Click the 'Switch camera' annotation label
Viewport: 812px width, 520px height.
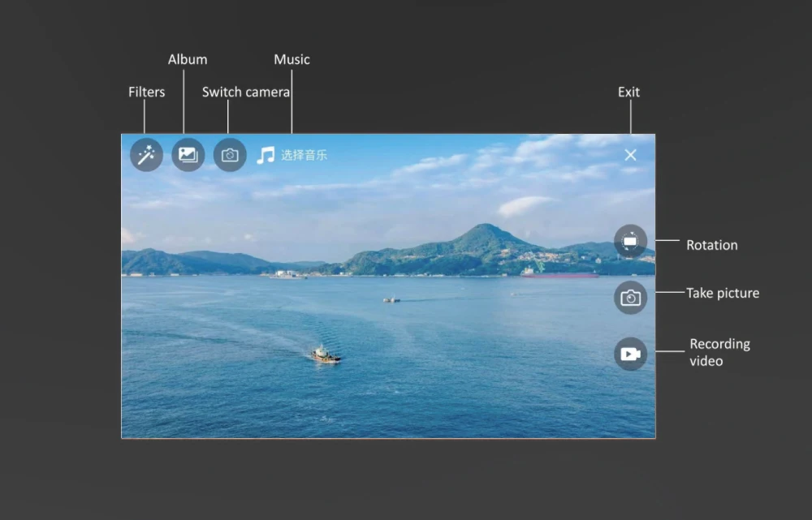click(x=246, y=92)
